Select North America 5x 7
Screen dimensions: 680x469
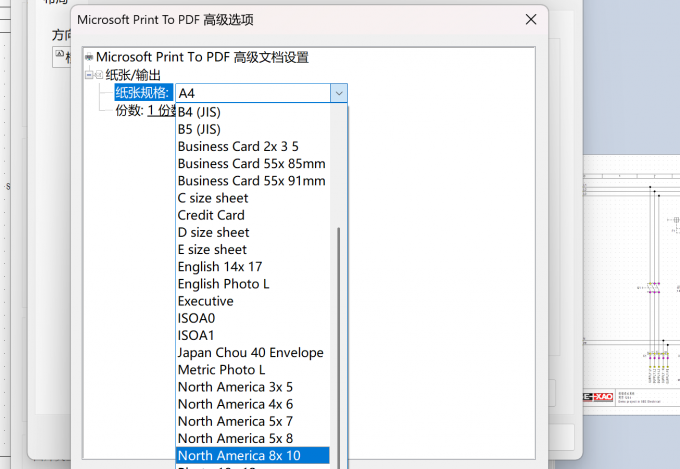click(253, 421)
